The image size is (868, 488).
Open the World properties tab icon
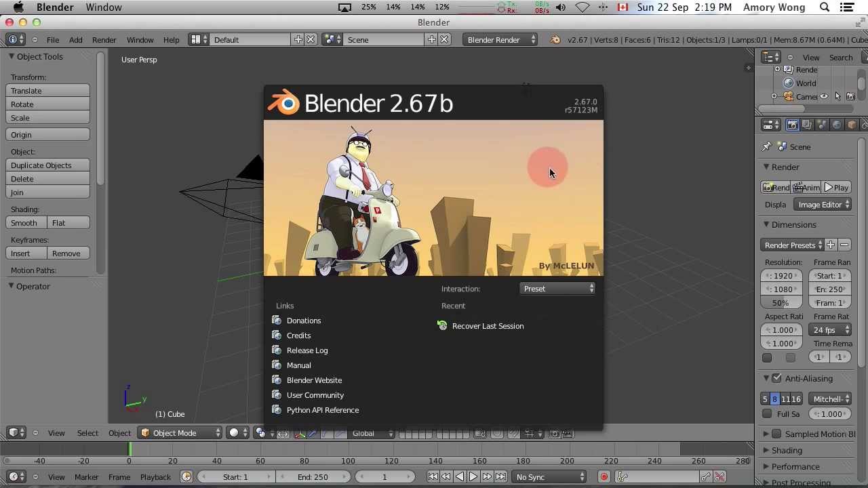tap(837, 125)
